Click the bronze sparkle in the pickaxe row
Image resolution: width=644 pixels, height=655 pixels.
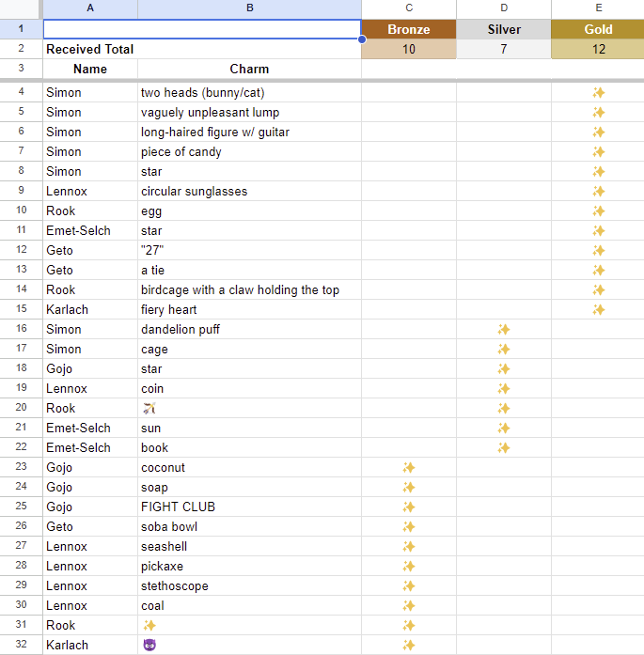[409, 566]
